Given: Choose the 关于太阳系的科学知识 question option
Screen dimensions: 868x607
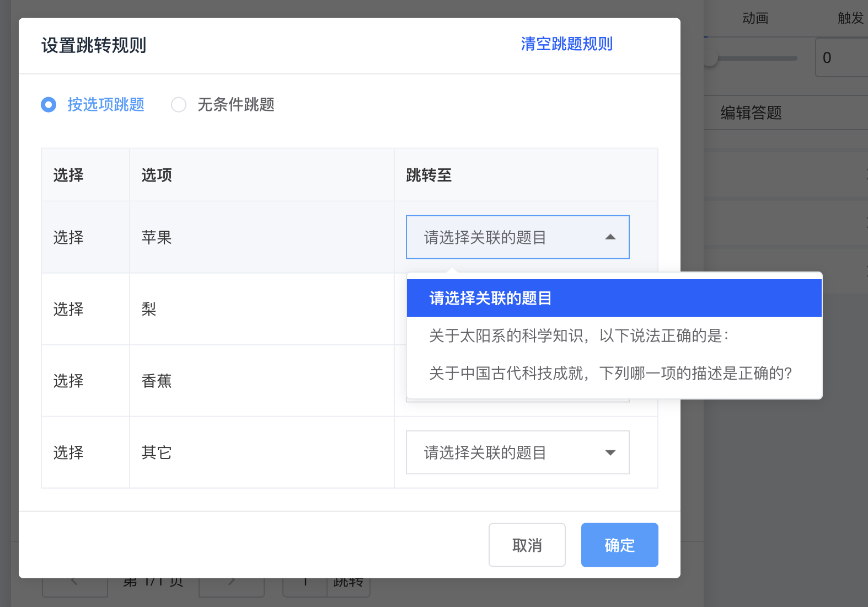Looking at the screenshot, I should pyautogui.click(x=579, y=336).
